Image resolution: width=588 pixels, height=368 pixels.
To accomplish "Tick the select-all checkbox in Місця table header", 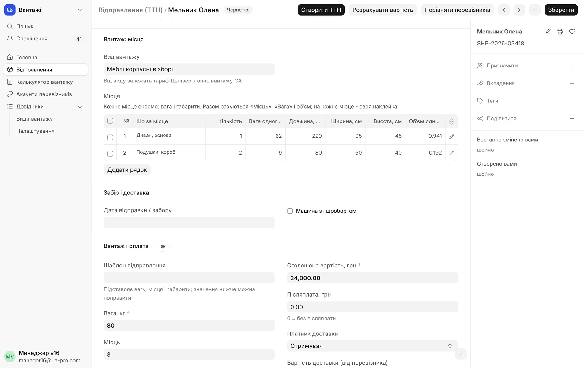I will (111, 121).
